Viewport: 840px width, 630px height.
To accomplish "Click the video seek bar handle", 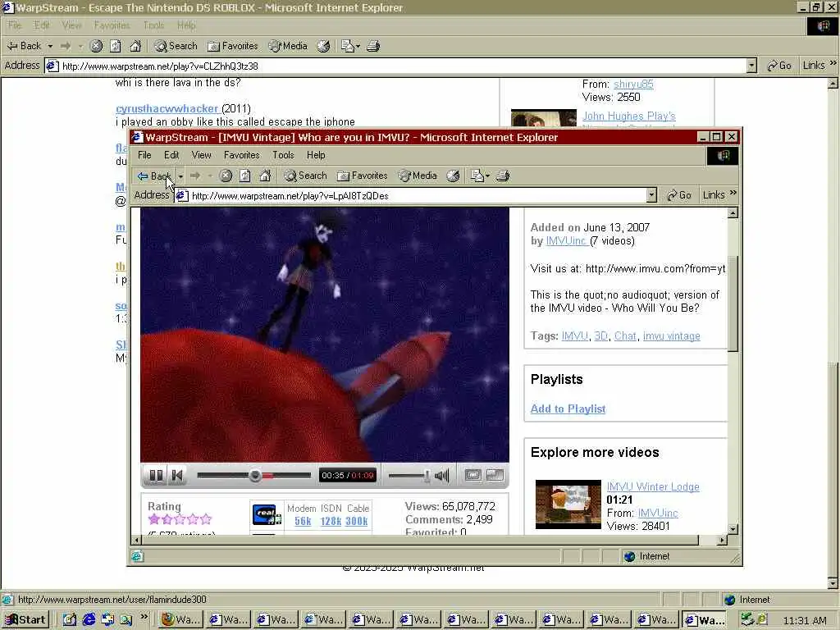I will pos(255,475).
